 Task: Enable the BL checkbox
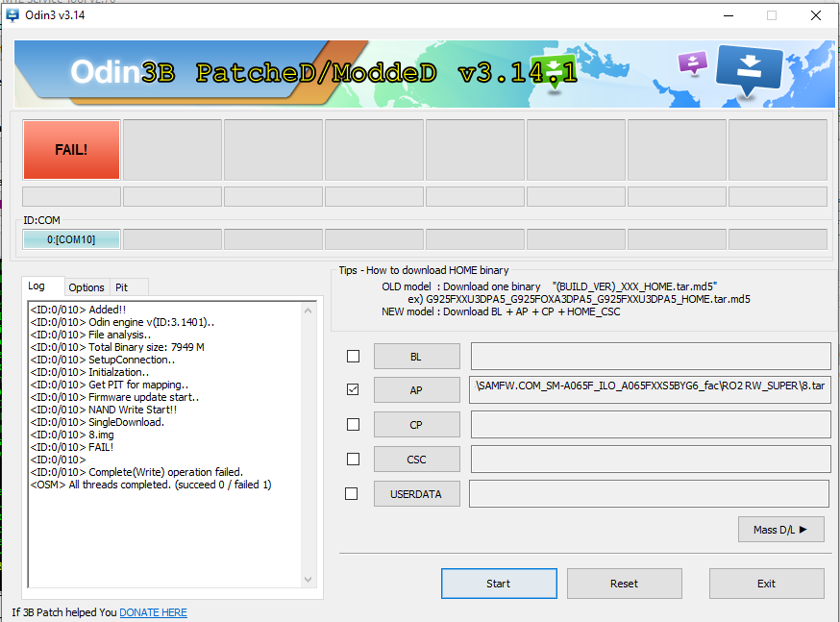353,357
